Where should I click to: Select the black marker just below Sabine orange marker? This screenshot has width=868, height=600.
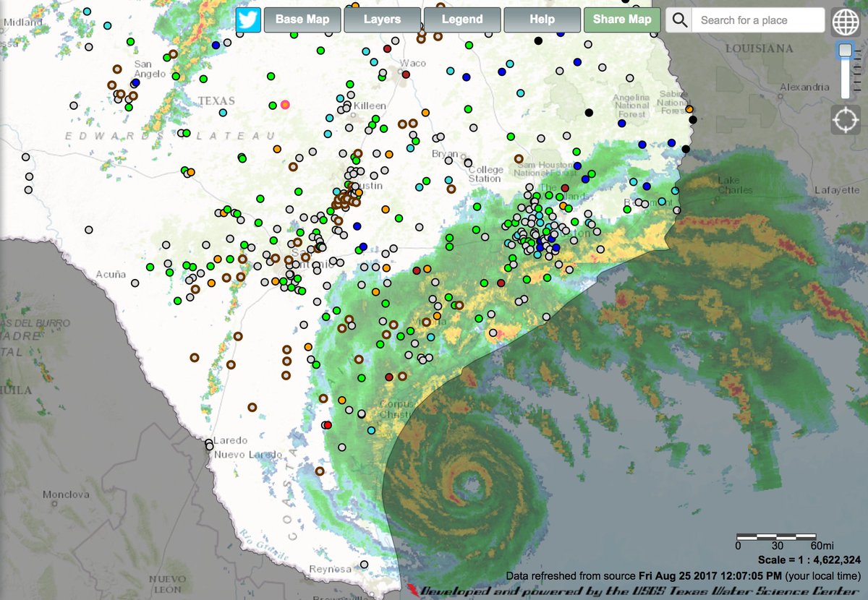point(692,119)
